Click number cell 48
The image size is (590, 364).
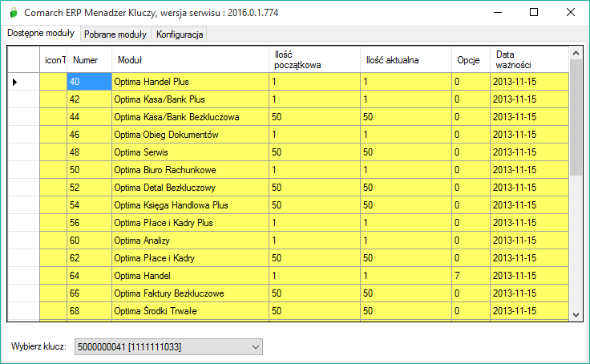point(89,152)
